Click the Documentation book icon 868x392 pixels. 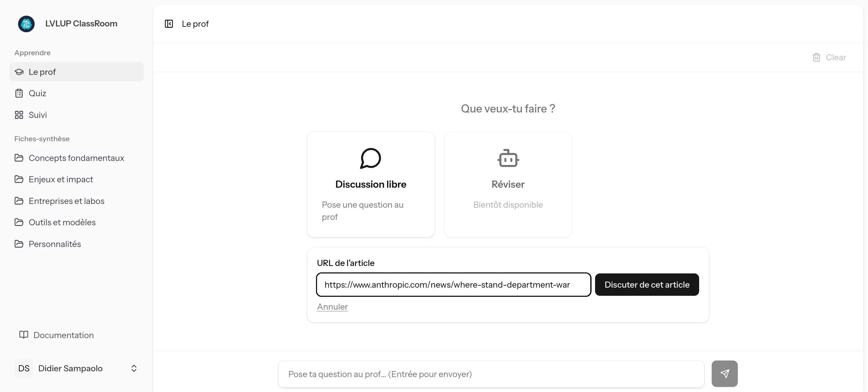24,335
